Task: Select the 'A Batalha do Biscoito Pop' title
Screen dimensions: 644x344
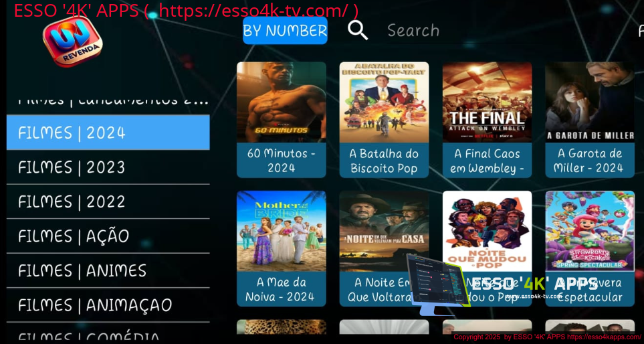Action: (384, 161)
